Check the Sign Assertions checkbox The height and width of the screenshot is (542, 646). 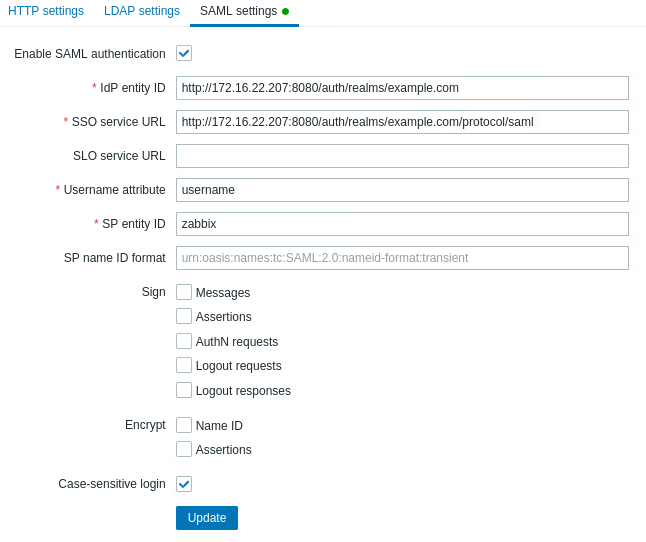click(x=184, y=316)
